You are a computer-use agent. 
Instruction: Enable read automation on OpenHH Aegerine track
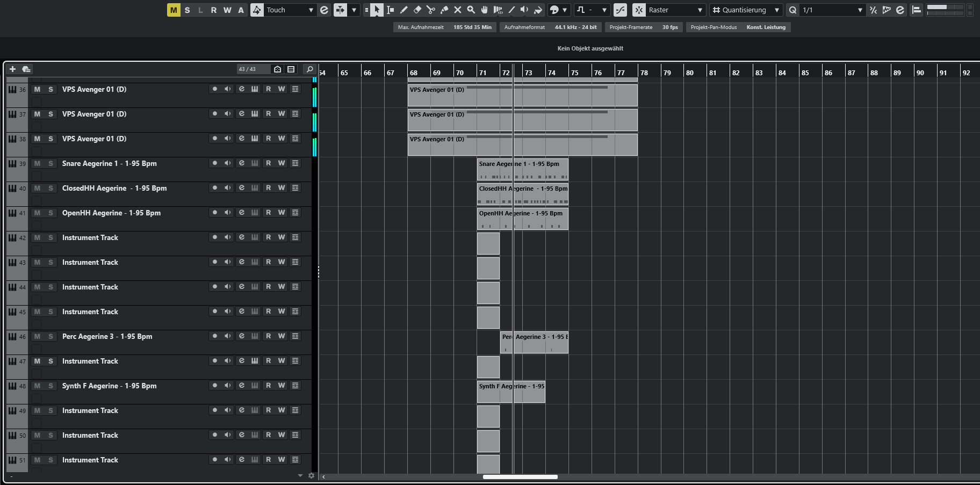[268, 213]
